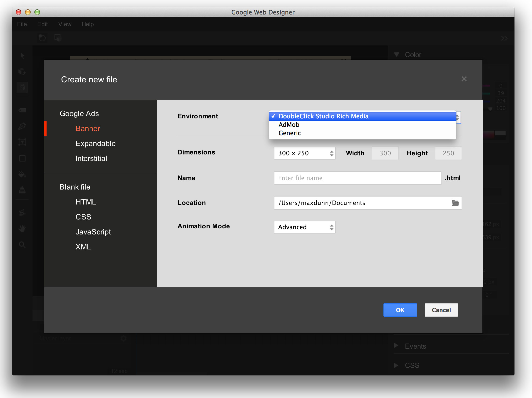Click the Color panel value 204

tap(500, 101)
